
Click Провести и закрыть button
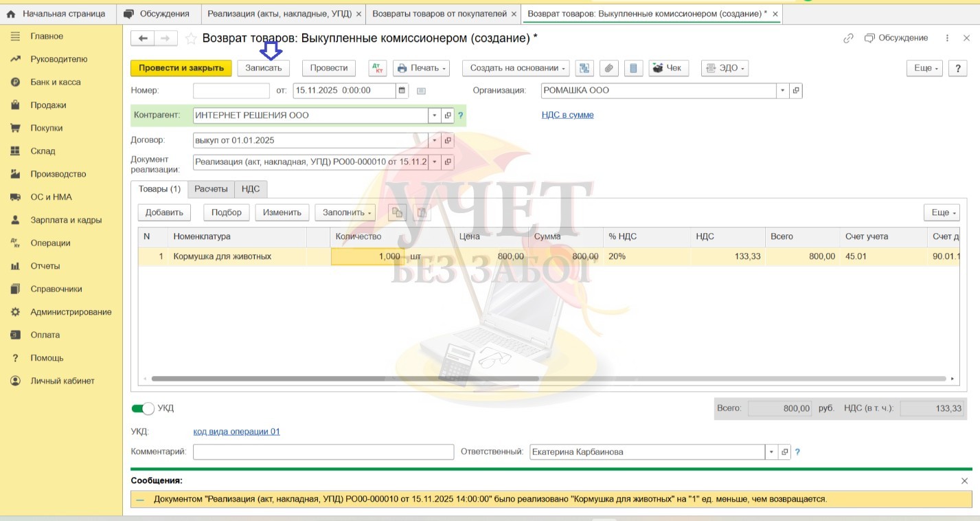pyautogui.click(x=181, y=68)
